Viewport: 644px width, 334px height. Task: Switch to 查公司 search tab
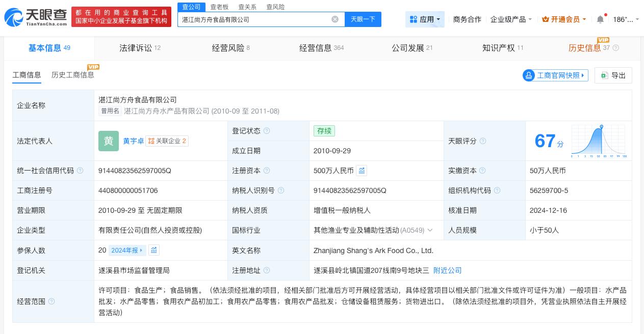click(191, 7)
